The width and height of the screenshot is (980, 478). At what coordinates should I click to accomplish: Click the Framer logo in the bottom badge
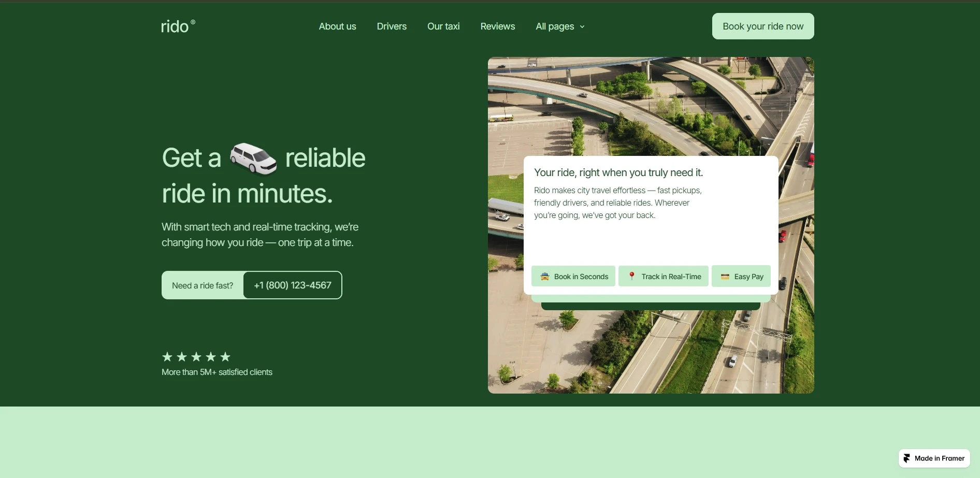tap(906, 458)
